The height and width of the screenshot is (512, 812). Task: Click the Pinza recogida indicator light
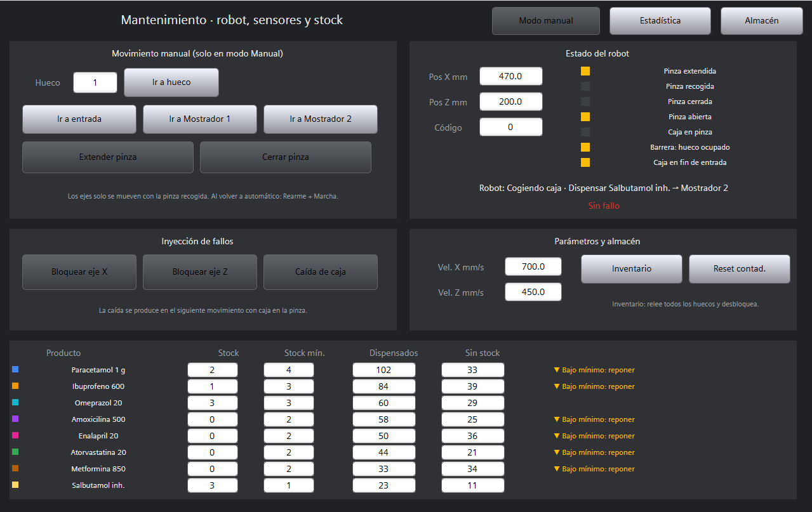585,86
